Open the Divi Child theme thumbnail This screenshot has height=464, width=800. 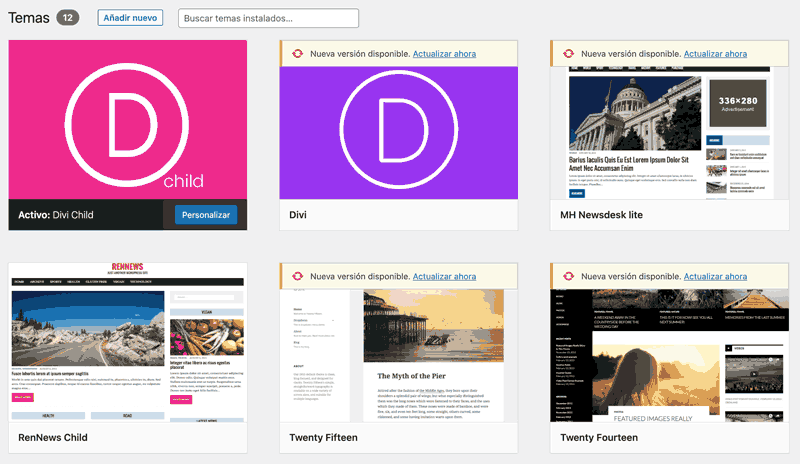[x=128, y=119]
